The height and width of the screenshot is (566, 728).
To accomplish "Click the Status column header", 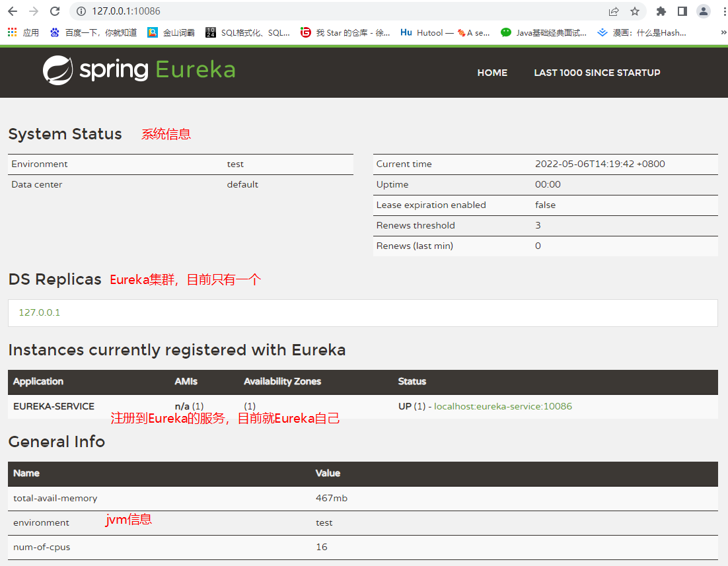I will tap(412, 381).
